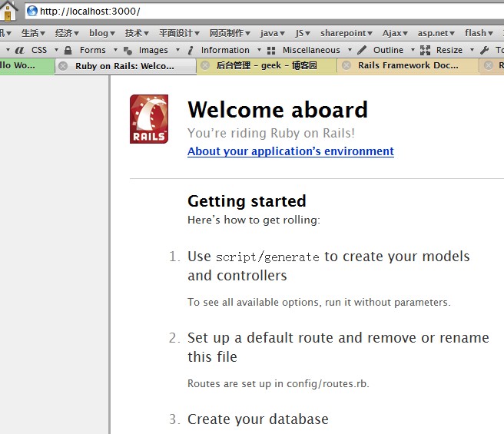504x434 pixels.
Task: Open the flash bookmarks folder
Action: click(479, 33)
